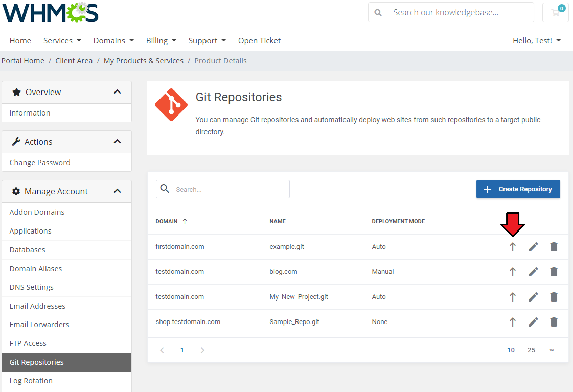Open the shopping cart icon
The image size is (573, 392).
click(x=556, y=12)
